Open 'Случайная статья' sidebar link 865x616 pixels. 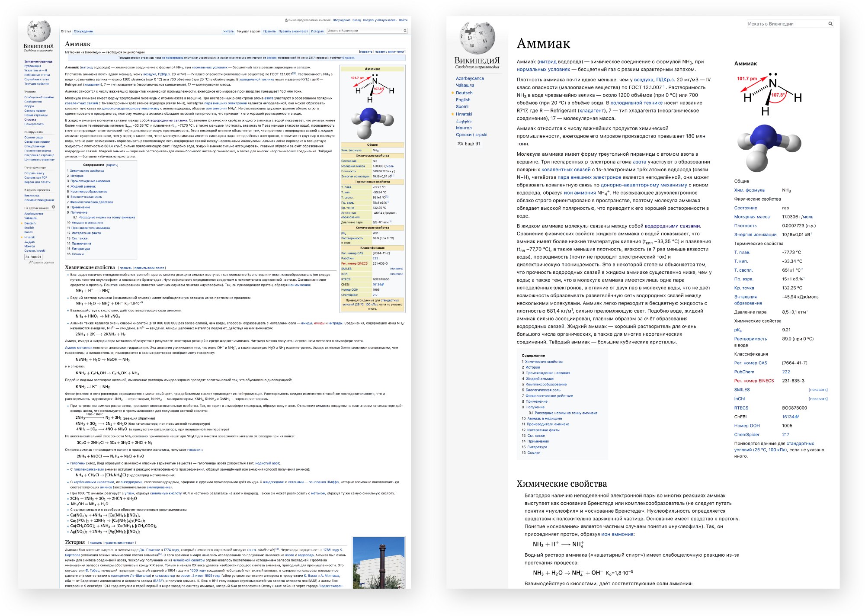coord(36,79)
